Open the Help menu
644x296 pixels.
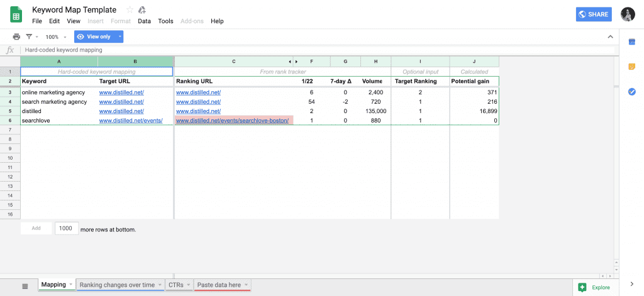point(217,21)
